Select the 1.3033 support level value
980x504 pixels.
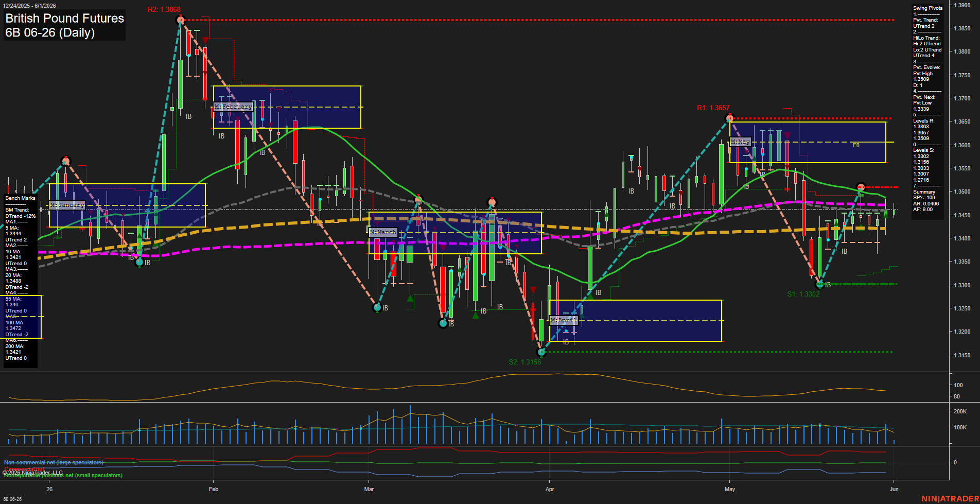point(921,168)
